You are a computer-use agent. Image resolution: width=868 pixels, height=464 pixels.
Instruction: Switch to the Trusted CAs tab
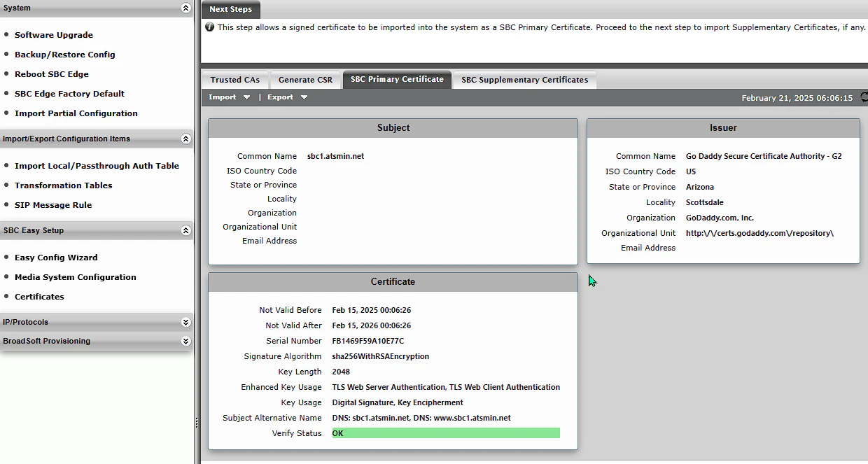tap(235, 80)
